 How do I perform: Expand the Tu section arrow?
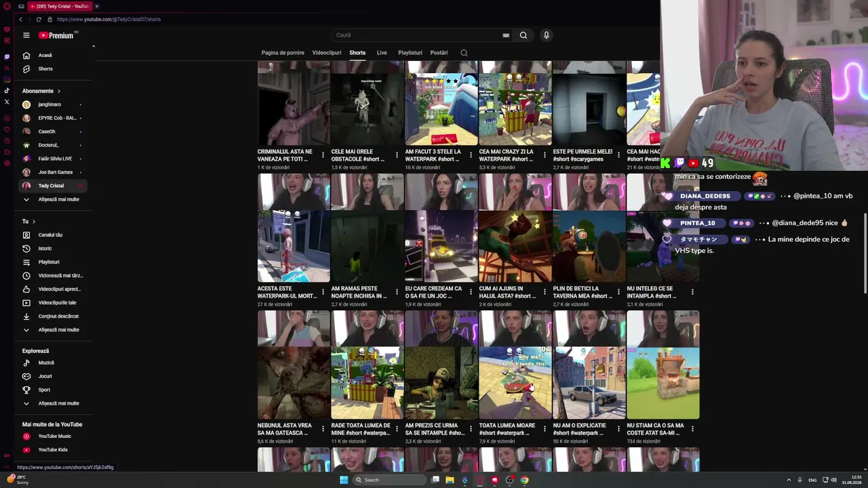(34, 222)
